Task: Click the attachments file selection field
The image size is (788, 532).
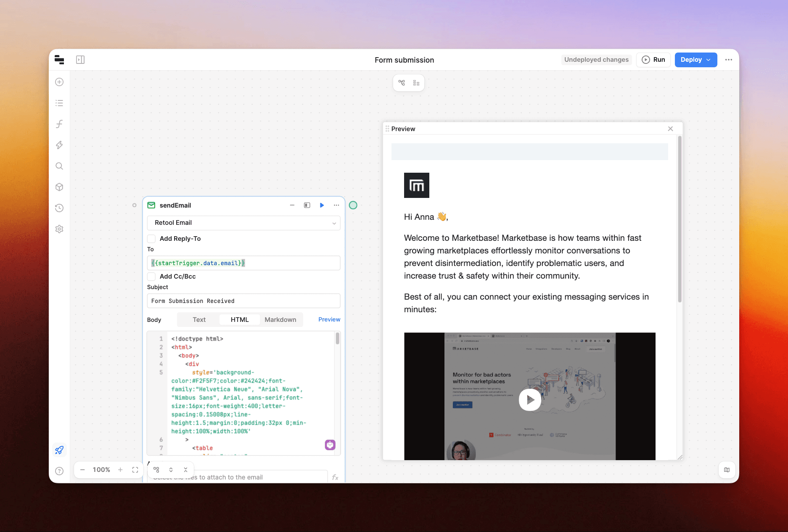Action: coord(238,477)
